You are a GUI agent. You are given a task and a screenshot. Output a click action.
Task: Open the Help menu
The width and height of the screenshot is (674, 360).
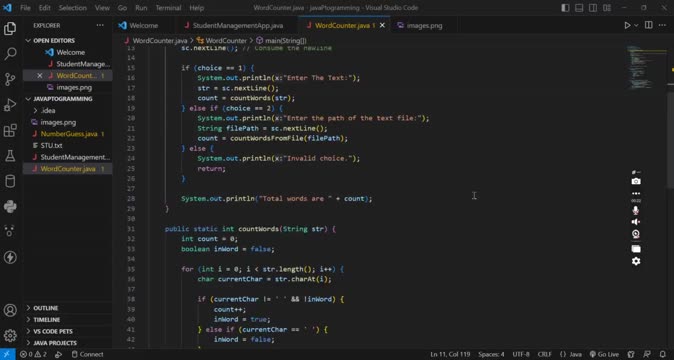(196, 8)
